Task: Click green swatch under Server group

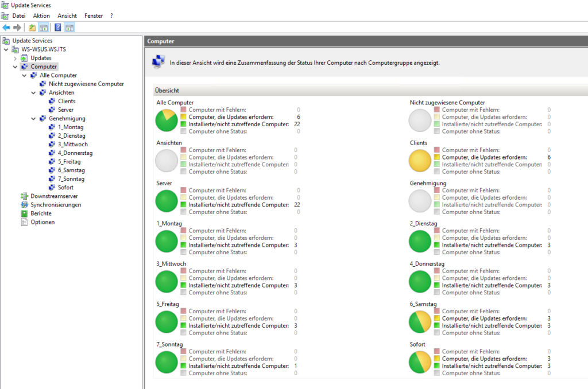Action: (183, 204)
